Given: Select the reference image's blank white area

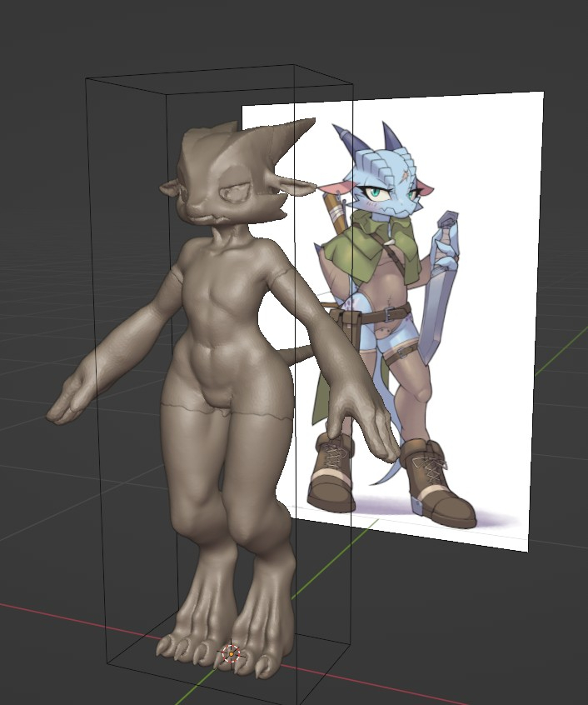Looking at the screenshot, I should [x=491, y=167].
